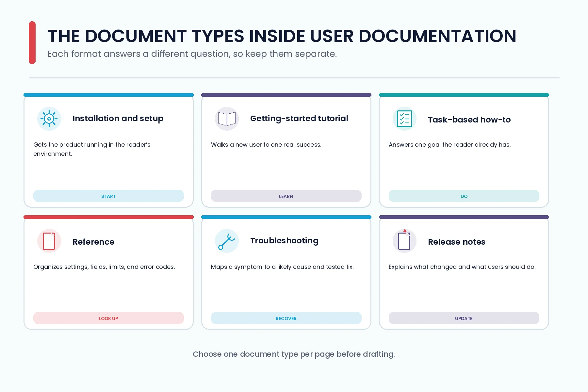Screen dimensions: 588x392
Task: Click the DO tag pill
Action: click(x=464, y=196)
